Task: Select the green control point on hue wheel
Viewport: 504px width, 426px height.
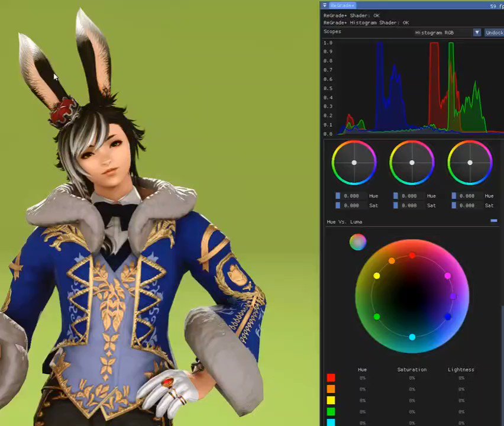Action: click(377, 317)
